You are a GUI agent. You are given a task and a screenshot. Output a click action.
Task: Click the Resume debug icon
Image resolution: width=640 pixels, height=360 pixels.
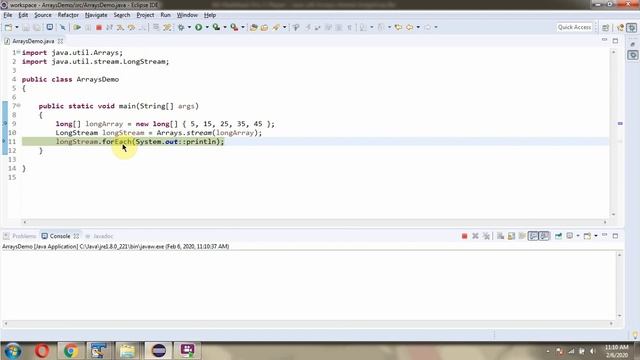pos(77,27)
